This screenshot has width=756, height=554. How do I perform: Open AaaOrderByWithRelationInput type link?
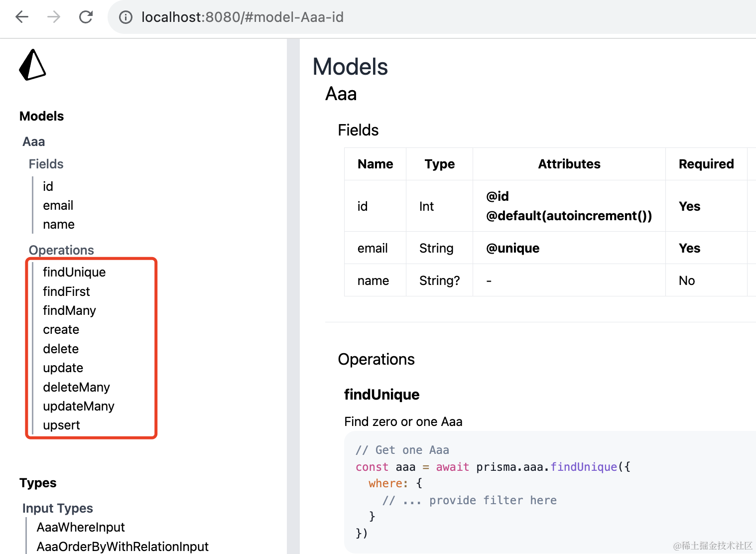coord(123,547)
